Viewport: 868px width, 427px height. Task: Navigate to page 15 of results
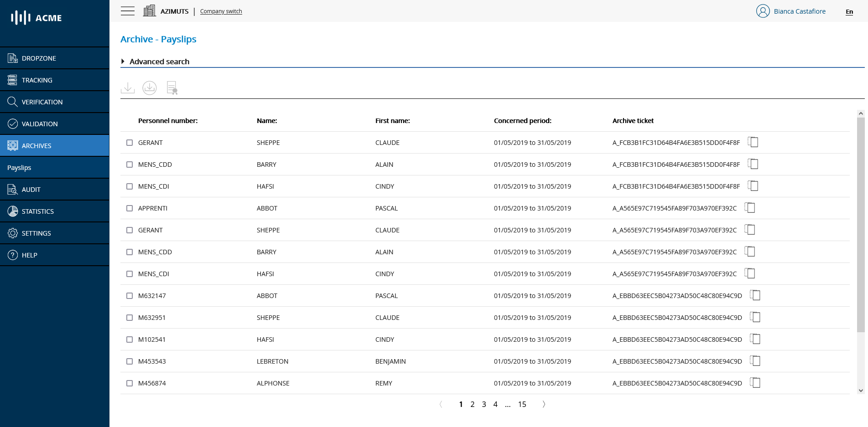(x=522, y=404)
